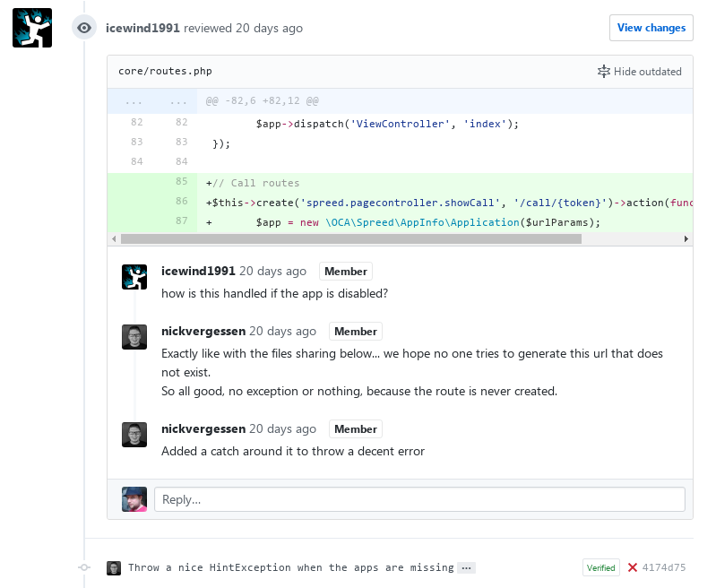Click the Member badge on nickvergessen's first comment
Image resolution: width=716 pixels, height=588 pixels.
pyautogui.click(x=356, y=332)
